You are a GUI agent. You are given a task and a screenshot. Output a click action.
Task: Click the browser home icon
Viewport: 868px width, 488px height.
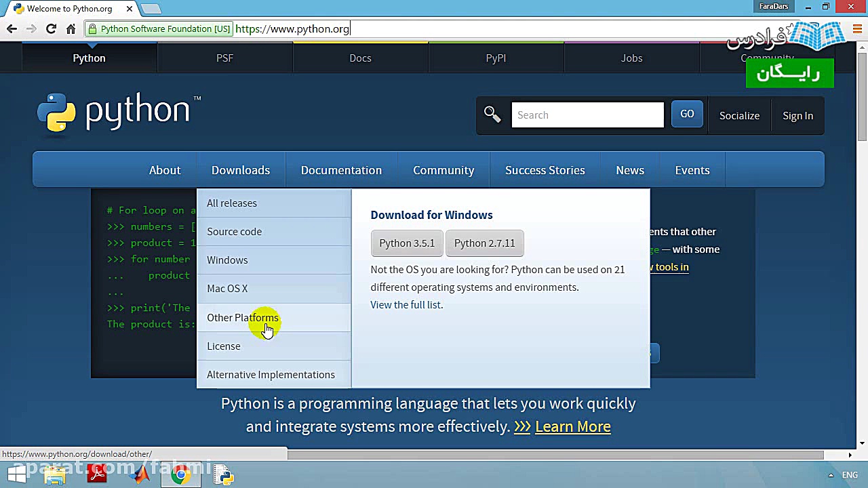point(71,28)
